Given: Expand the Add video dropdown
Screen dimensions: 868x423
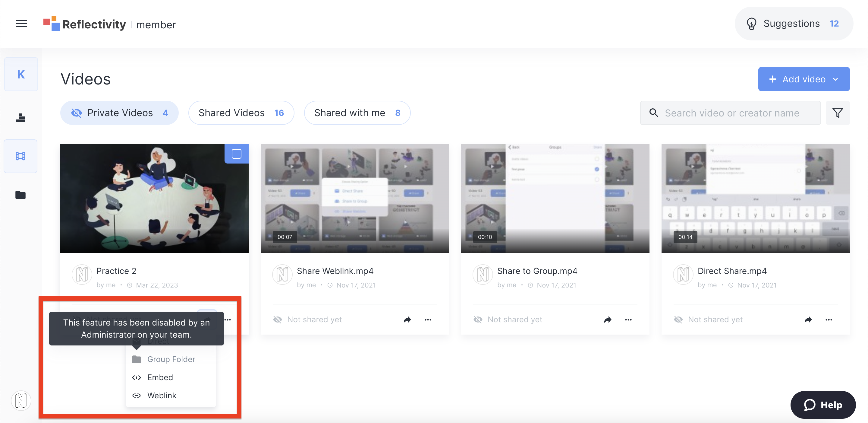Looking at the screenshot, I should [x=804, y=79].
